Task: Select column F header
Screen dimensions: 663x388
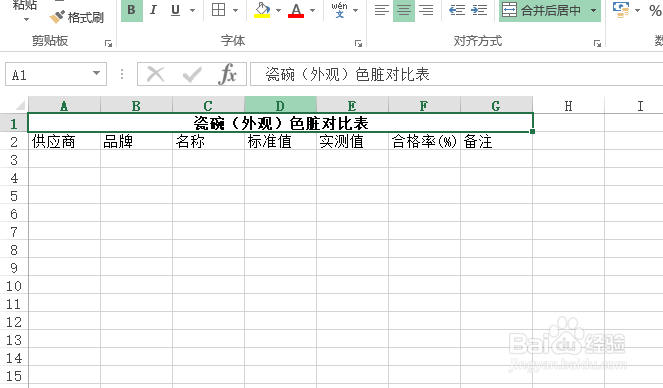Action: tap(424, 105)
